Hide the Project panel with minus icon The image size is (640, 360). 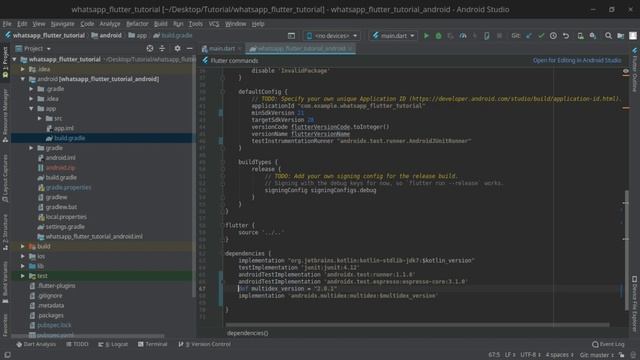pos(189,49)
